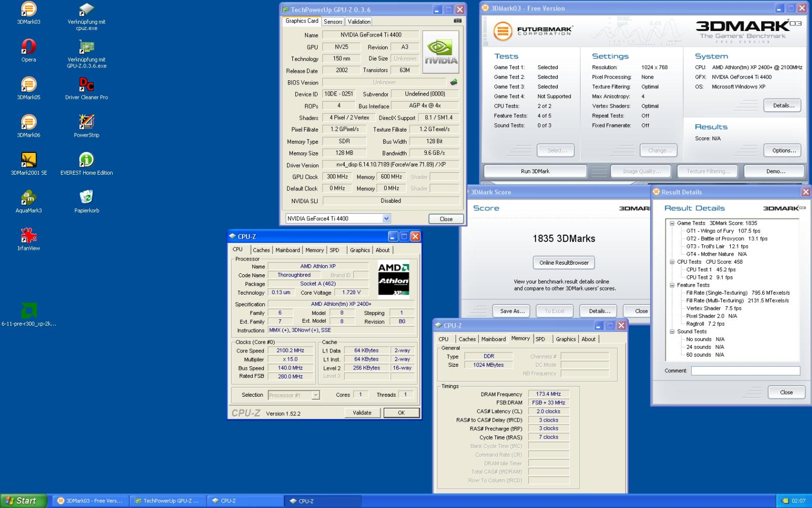Click the DRAM Frequency 173.4 MHz value
Viewport: 812px width, 508px height.
549,394
